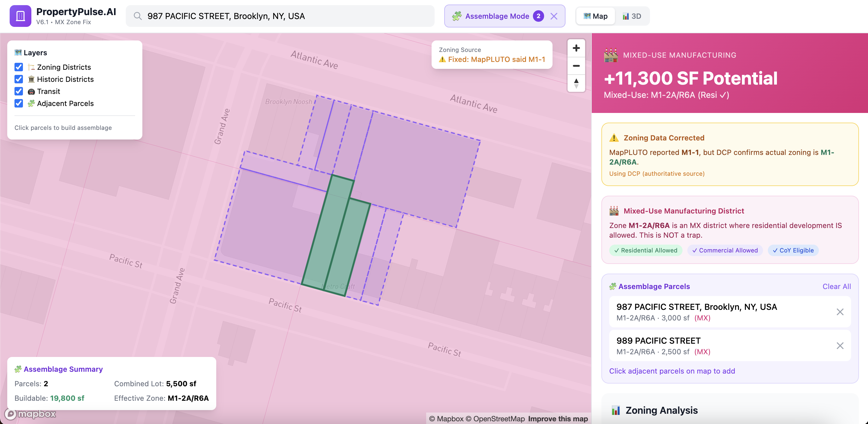Remove 989 PACIFIC STREET from assemblage
Image resolution: width=868 pixels, height=424 pixels.
click(x=840, y=345)
